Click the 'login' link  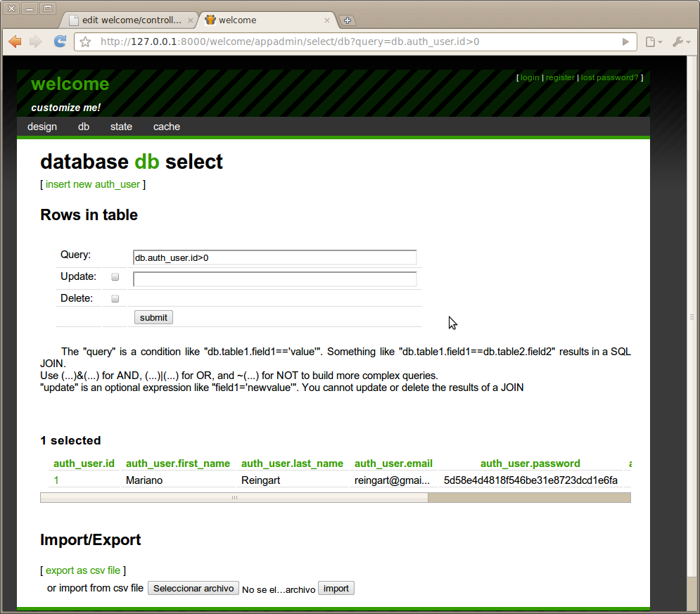[x=530, y=77]
